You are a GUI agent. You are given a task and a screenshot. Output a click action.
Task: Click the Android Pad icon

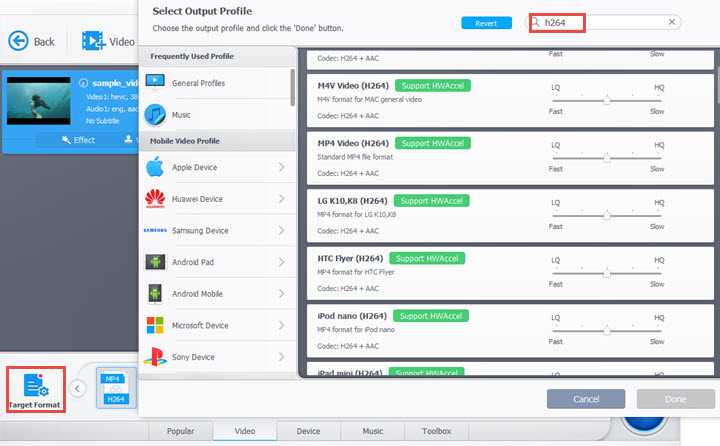coord(155,262)
